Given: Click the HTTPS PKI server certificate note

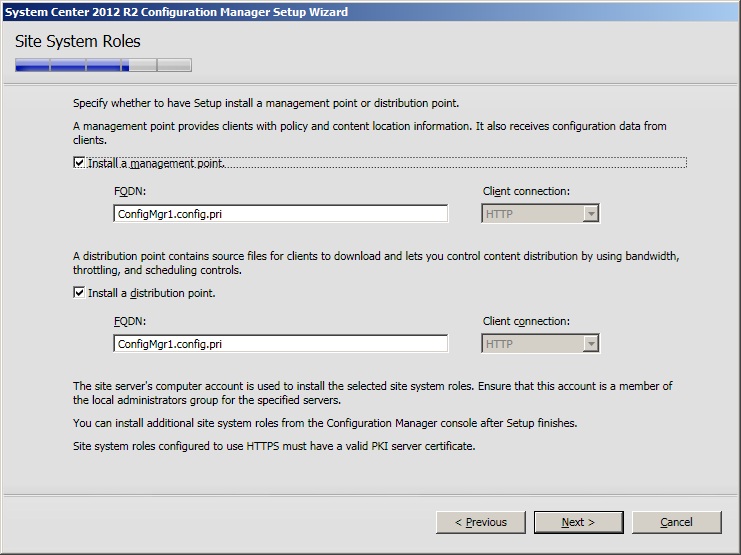Looking at the screenshot, I should pos(274,446).
